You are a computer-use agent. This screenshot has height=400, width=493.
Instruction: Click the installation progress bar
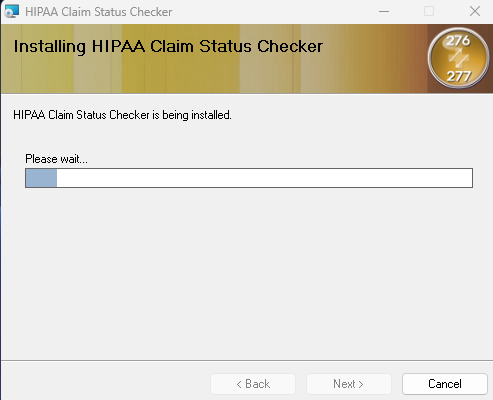(249, 178)
